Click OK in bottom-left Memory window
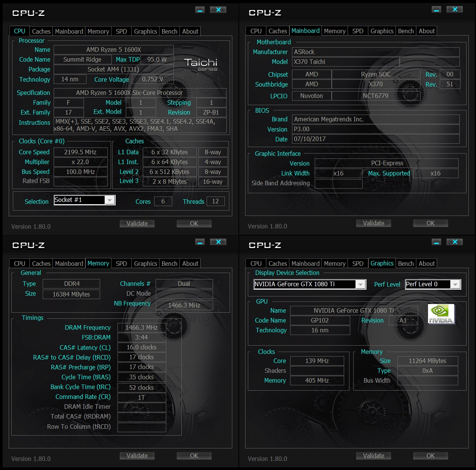This screenshot has height=470, width=476. click(x=194, y=456)
